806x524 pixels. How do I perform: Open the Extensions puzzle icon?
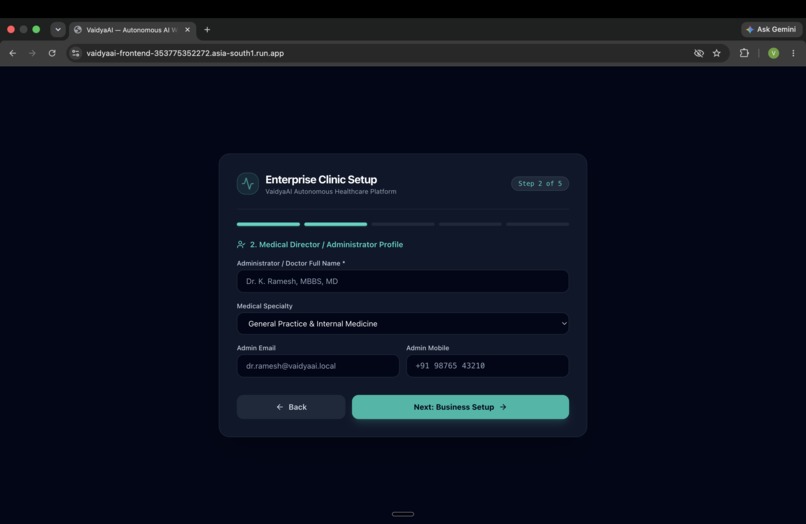[744, 53]
